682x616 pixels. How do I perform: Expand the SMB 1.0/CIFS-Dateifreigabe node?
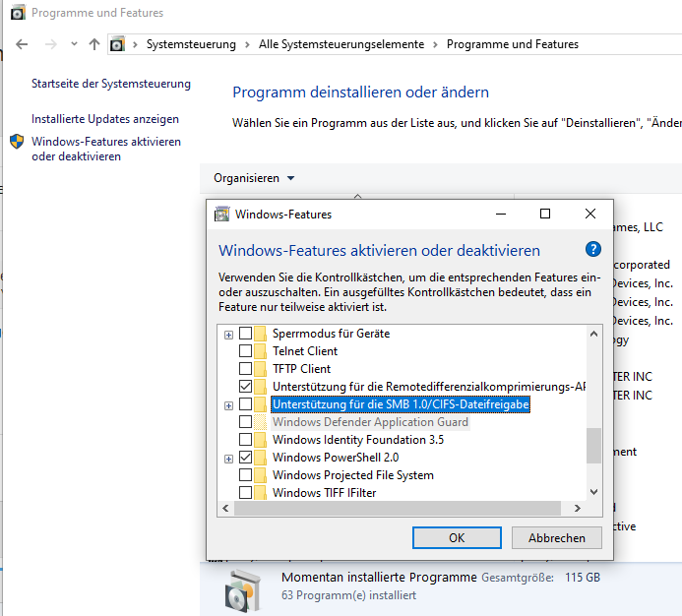tap(228, 405)
